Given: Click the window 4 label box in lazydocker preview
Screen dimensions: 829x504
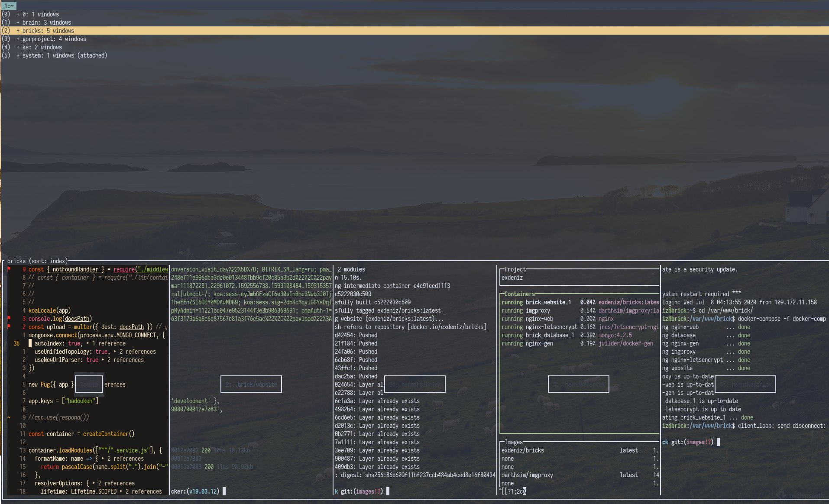Looking at the screenshot, I should pos(579,384).
